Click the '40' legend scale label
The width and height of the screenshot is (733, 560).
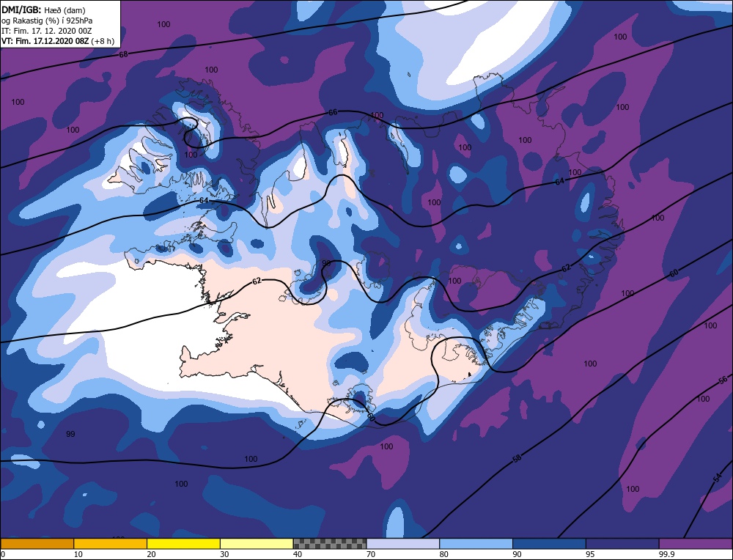[298, 554]
